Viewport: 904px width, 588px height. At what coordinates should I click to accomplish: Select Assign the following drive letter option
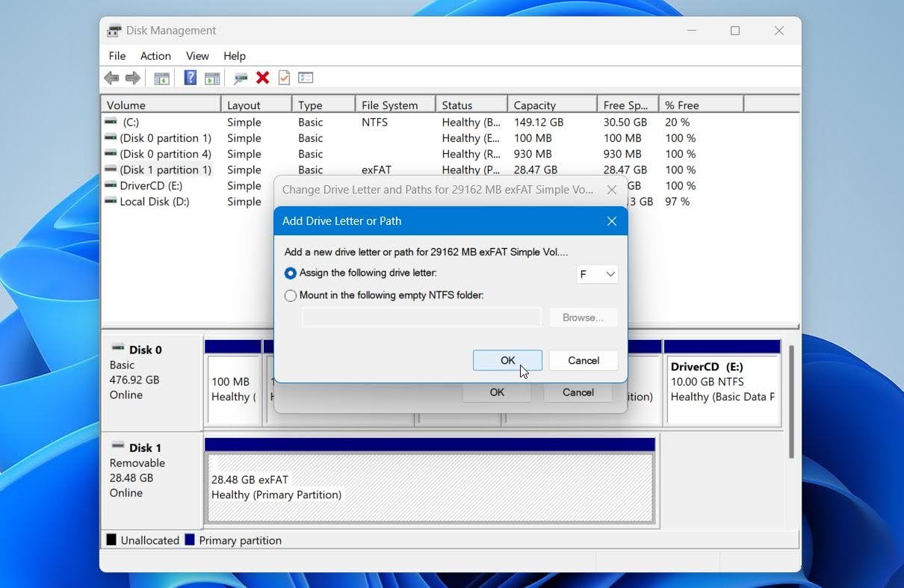click(x=291, y=273)
